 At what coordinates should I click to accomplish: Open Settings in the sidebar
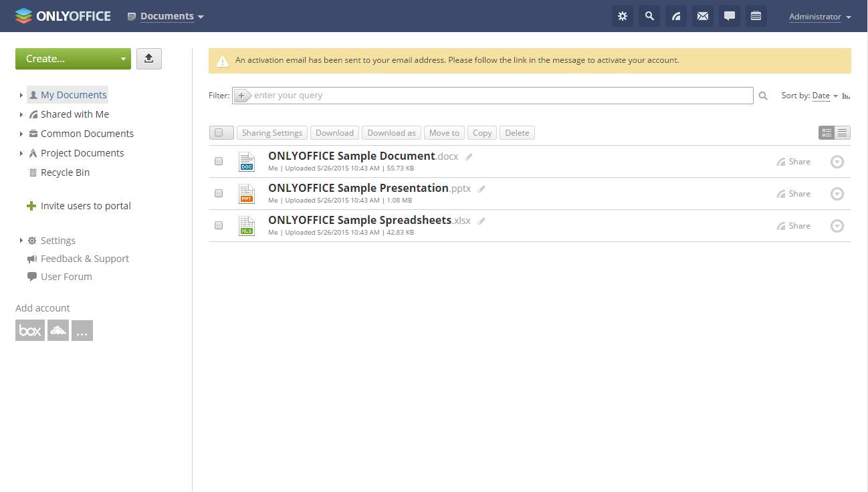[x=58, y=241]
